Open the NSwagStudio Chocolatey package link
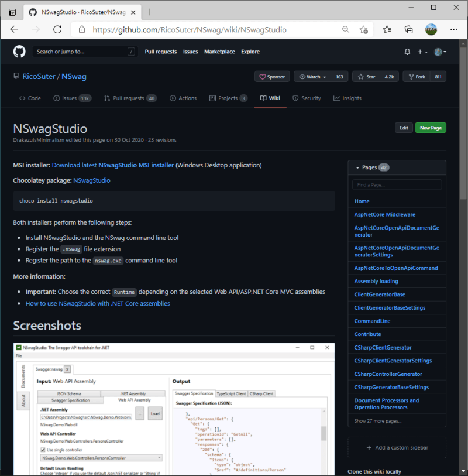The image size is (468, 476). [x=92, y=180]
